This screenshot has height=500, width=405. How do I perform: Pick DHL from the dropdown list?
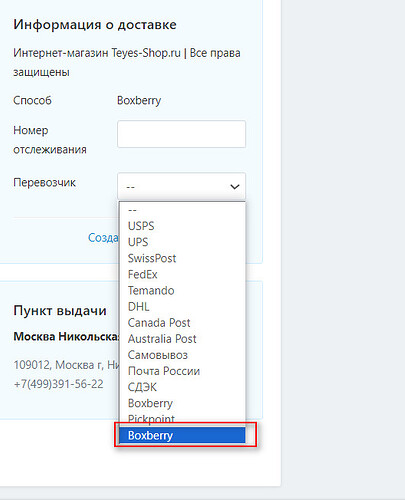coord(182,307)
